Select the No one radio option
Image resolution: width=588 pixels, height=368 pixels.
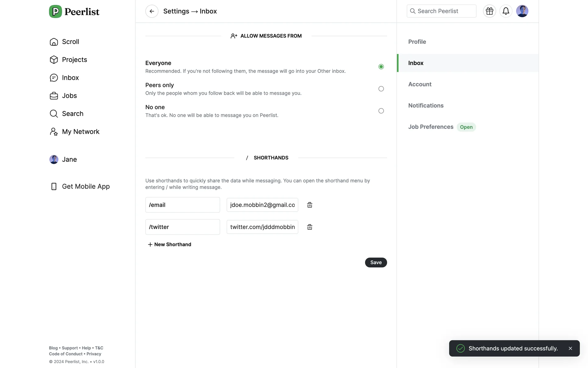381,111
